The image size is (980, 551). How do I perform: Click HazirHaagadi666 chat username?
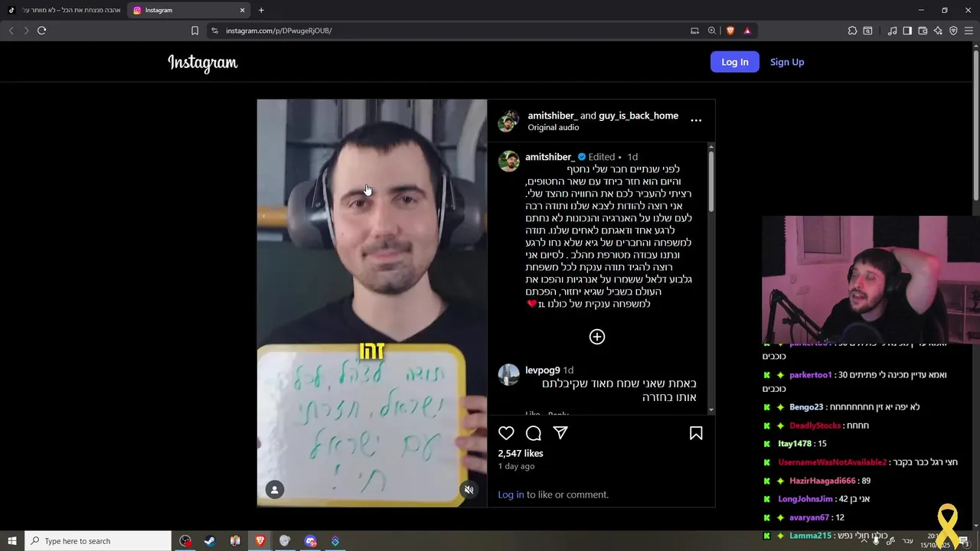point(822,481)
